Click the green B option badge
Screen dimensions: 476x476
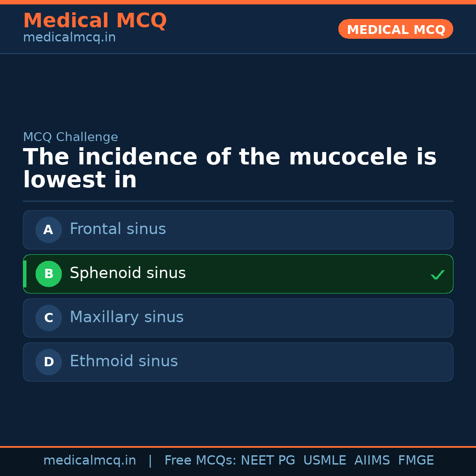point(48,274)
